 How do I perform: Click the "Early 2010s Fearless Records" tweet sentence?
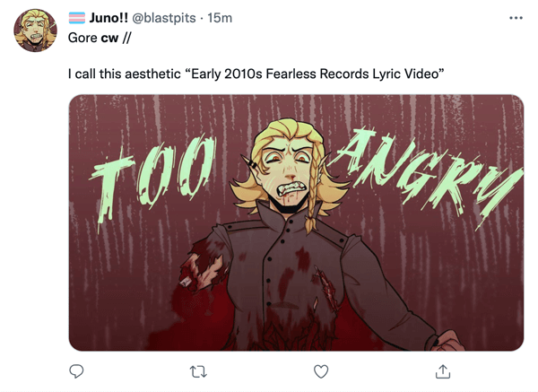click(256, 74)
